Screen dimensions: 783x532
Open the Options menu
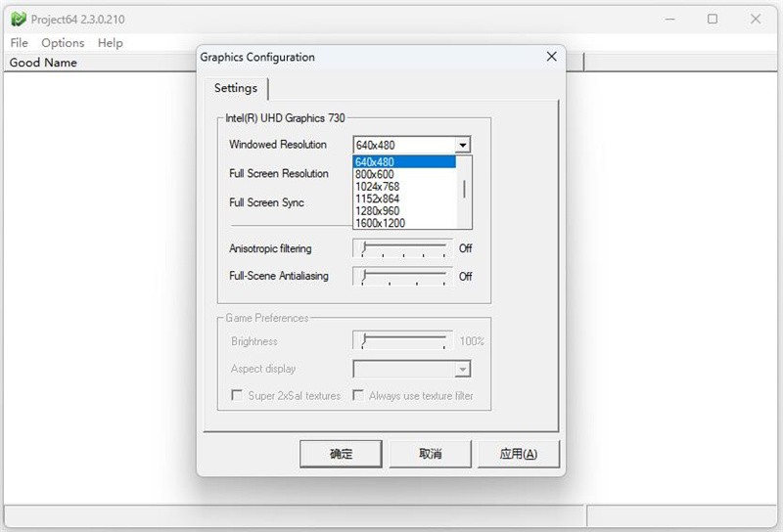[63, 43]
